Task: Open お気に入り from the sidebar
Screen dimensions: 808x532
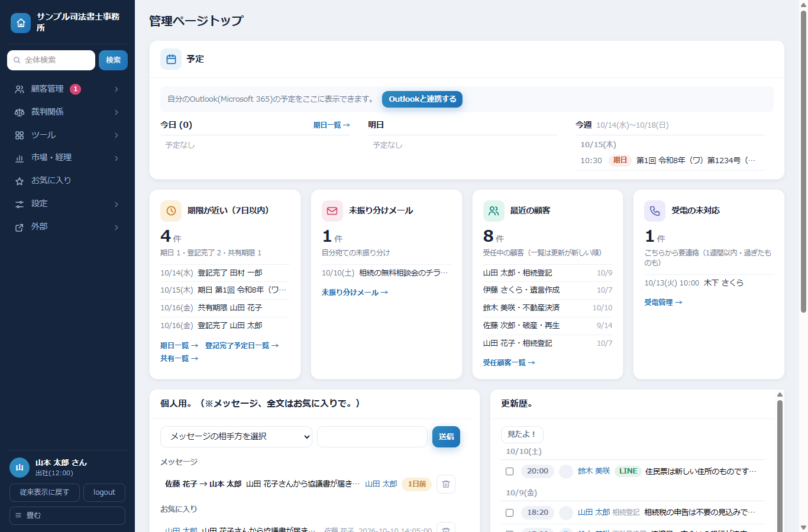Action: tap(67, 180)
